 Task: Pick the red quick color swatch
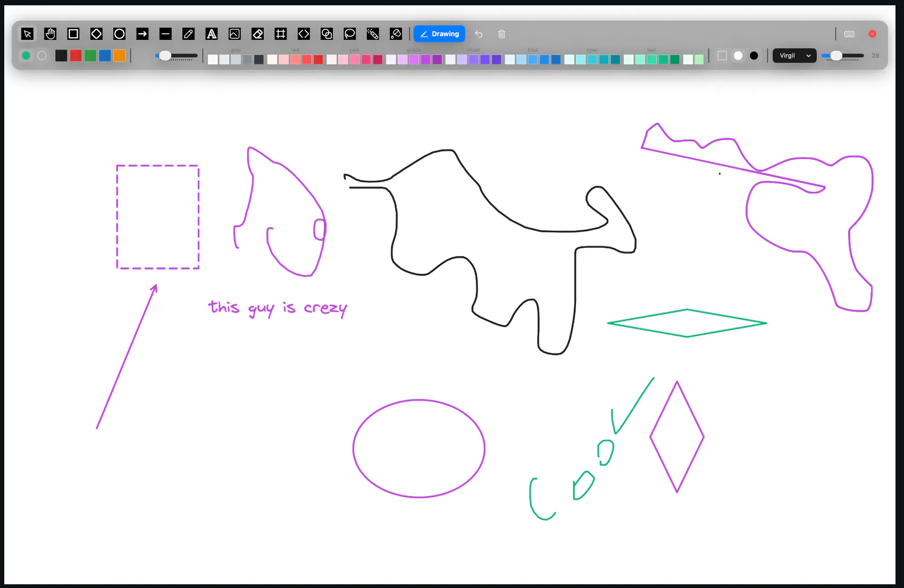pyautogui.click(x=76, y=55)
